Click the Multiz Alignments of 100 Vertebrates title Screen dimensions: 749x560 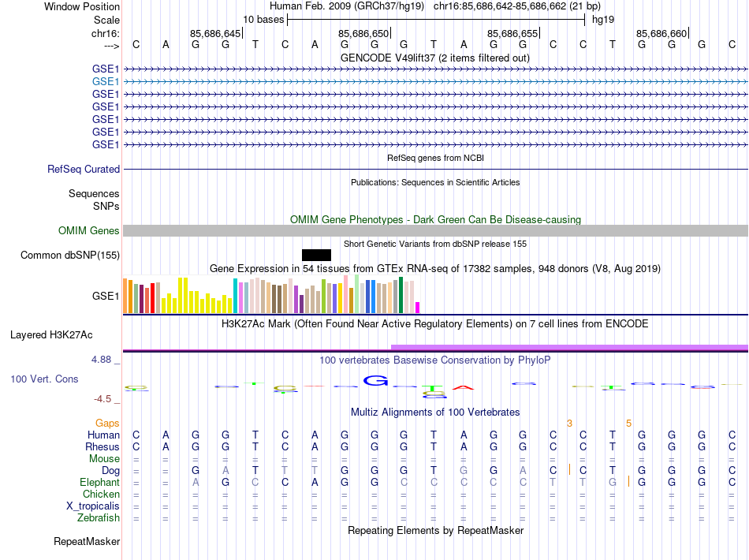(x=434, y=412)
